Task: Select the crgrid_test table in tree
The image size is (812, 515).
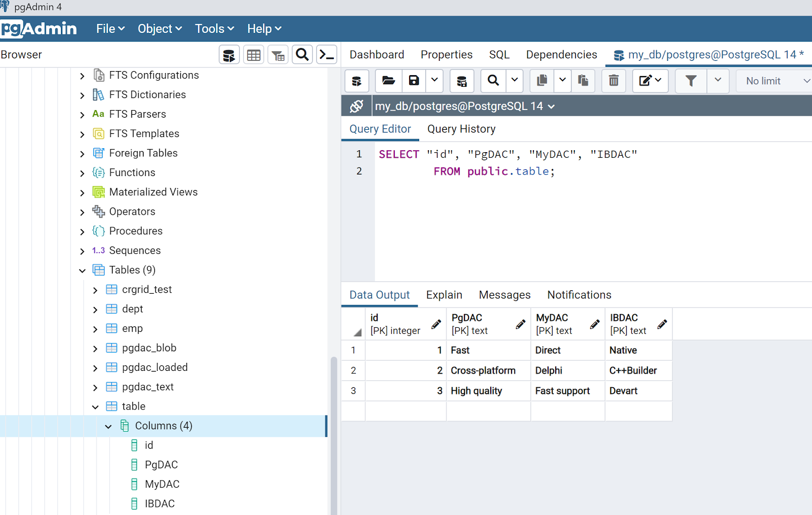Action: tap(147, 290)
